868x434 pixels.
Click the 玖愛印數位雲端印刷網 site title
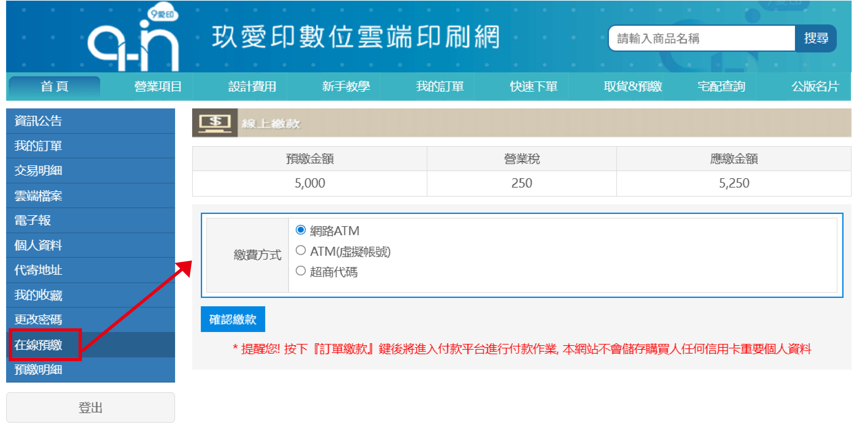pyautogui.click(x=356, y=37)
